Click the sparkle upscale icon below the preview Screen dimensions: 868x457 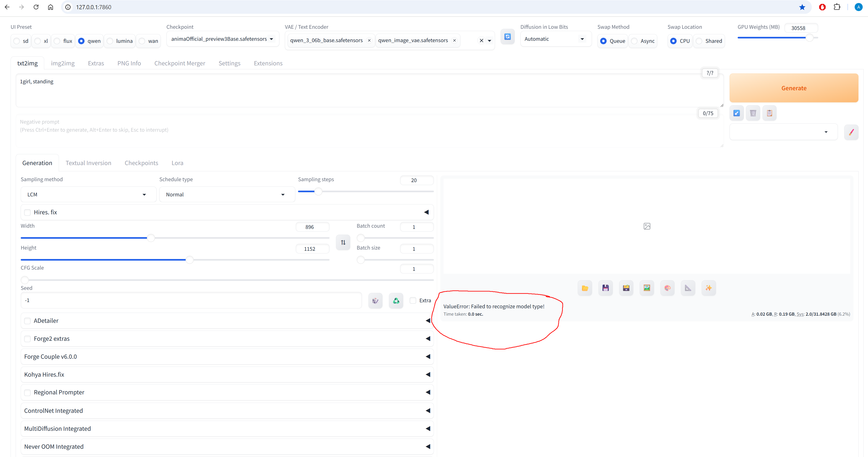[709, 288]
